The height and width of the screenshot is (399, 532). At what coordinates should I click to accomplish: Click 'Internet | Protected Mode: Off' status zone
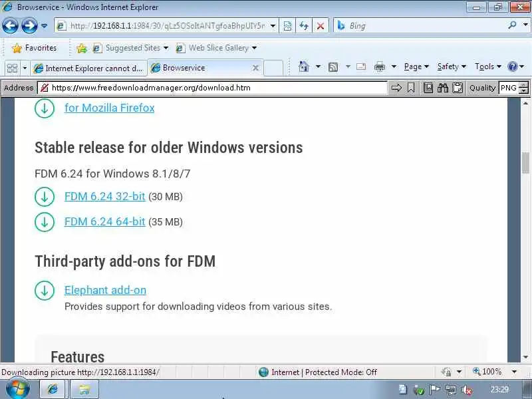(318, 372)
